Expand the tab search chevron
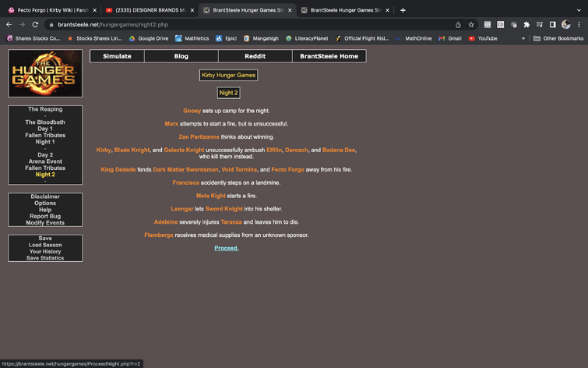This screenshot has height=368, width=588. [x=579, y=10]
